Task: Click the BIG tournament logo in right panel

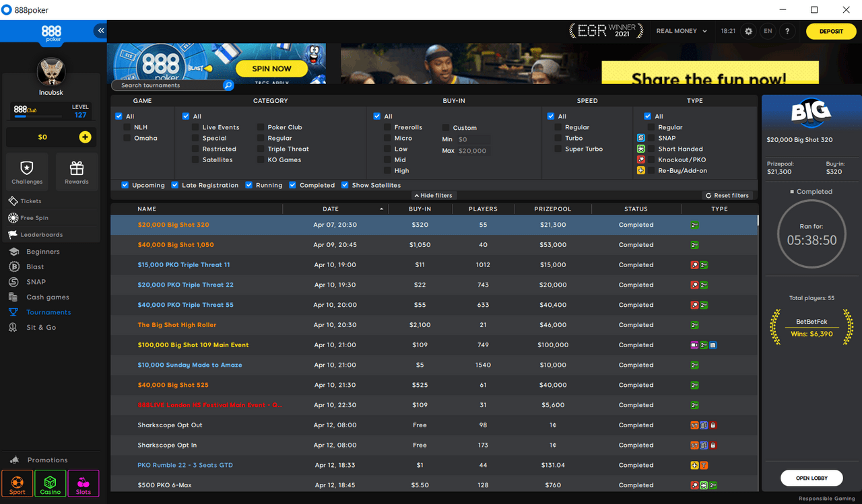Action: click(811, 112)
